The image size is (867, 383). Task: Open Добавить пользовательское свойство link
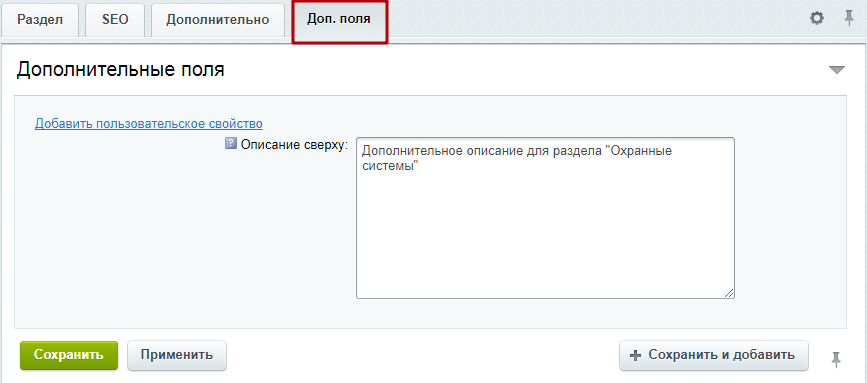pyautogui.click(x=149, y=123)
